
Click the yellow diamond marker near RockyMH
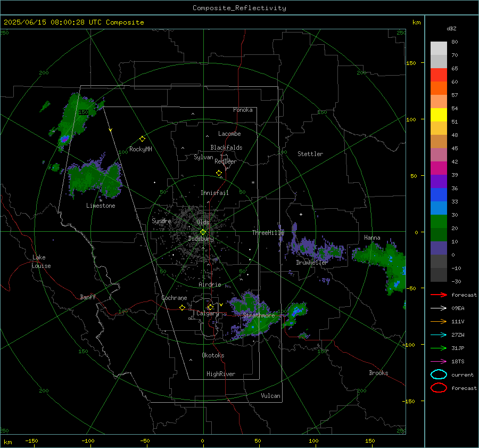click(142, 139)
